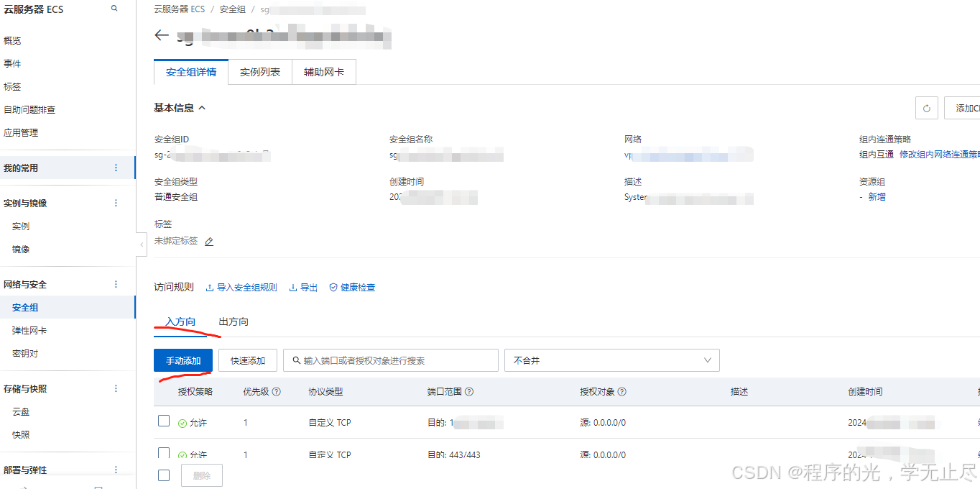Click the search icon in the left sidebar
The image size is (980, 489).
tap(114, 9)
